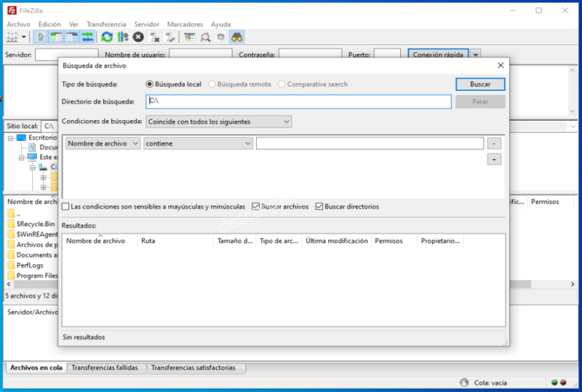Click the Permisos column in main window
582x392 pixels.
549,201
